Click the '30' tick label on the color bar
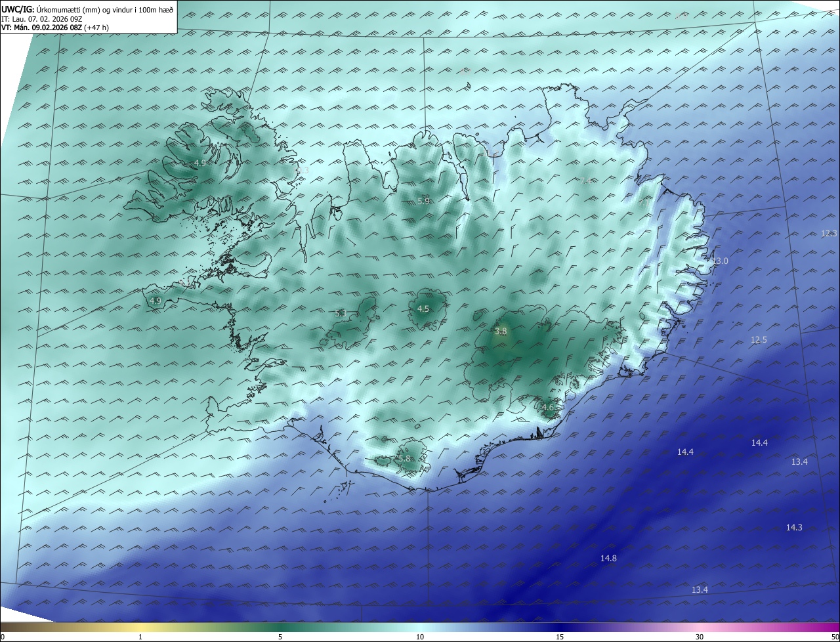 point(700,637)
